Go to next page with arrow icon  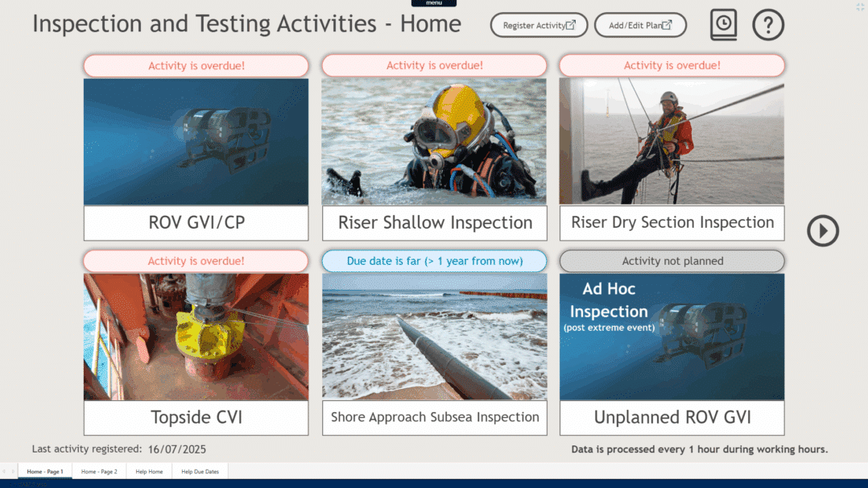click(823, 231)
